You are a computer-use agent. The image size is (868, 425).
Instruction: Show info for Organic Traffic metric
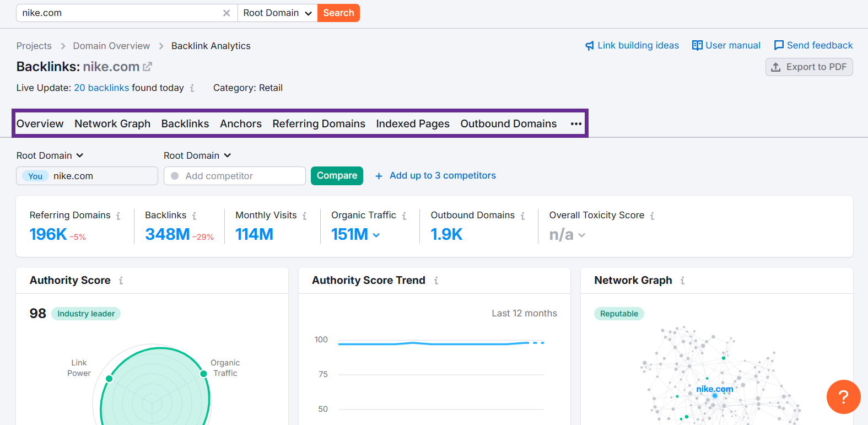point(404,216)
